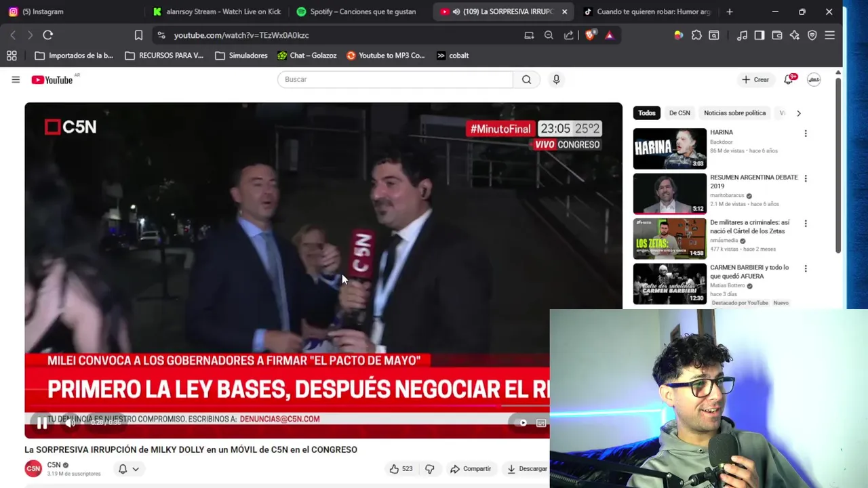
Task: Open the C5N channel avatar
Action: click(33, 468)
